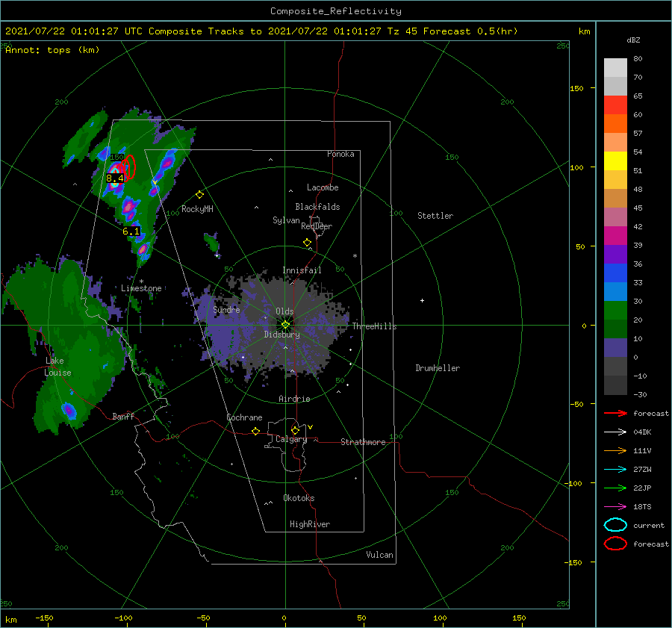Click the Drumheller town label
Screen dimensions: 672x628
pyautogui.click(x=438, y=368)
